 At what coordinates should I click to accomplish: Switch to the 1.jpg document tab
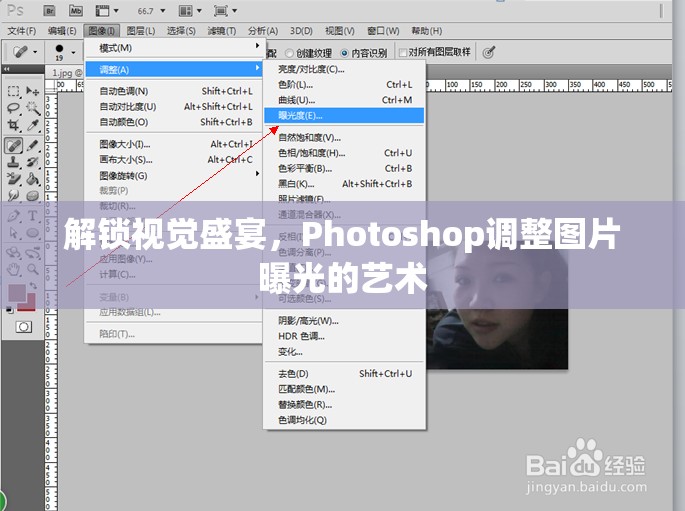tap(66, 73)
